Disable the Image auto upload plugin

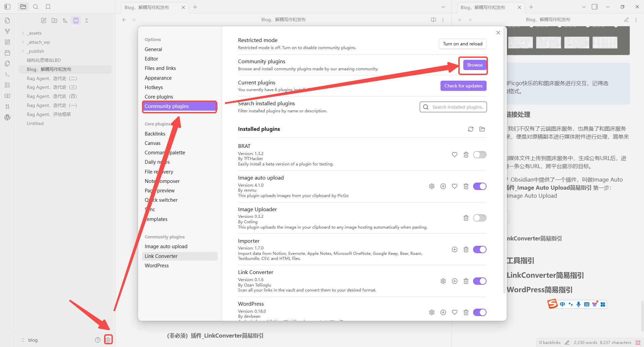(x=479, y=186)
